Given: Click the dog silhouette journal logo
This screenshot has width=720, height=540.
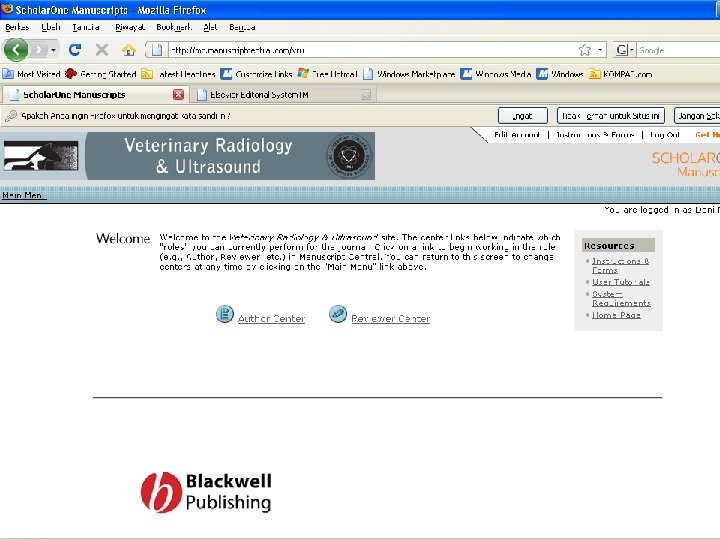Looking at the screenshot, I should click(x=41, y=156).
